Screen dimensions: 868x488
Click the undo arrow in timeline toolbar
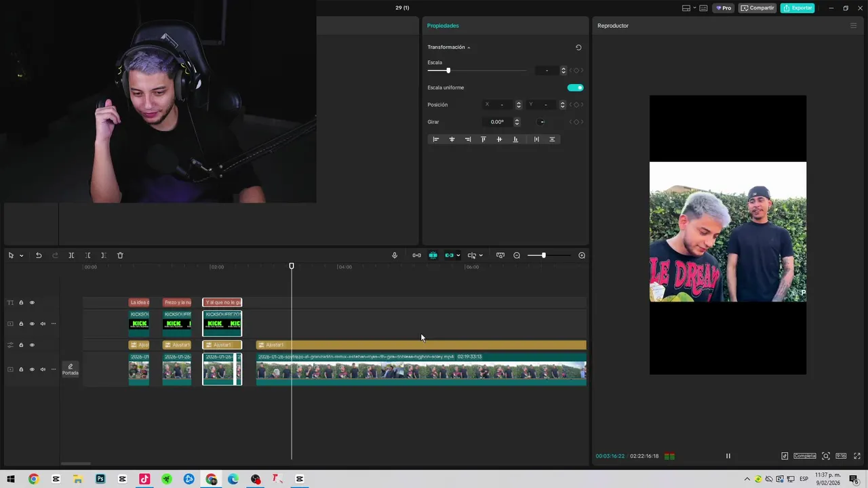39,256
